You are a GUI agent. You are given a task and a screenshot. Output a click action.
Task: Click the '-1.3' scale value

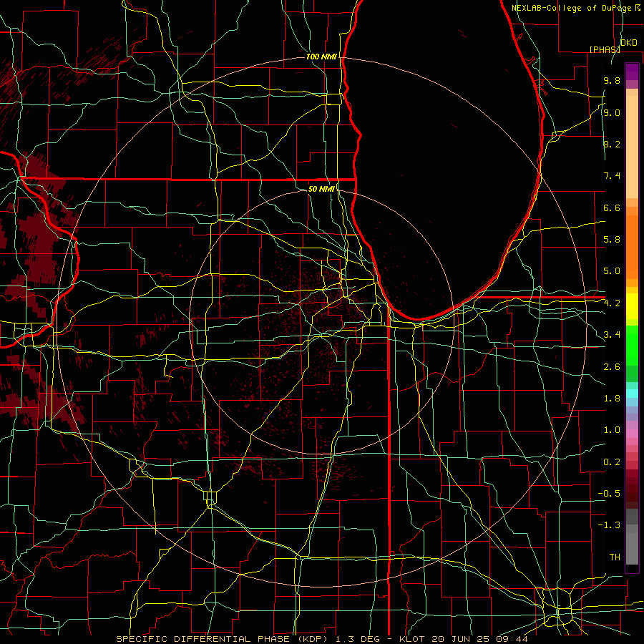point(609,525)
